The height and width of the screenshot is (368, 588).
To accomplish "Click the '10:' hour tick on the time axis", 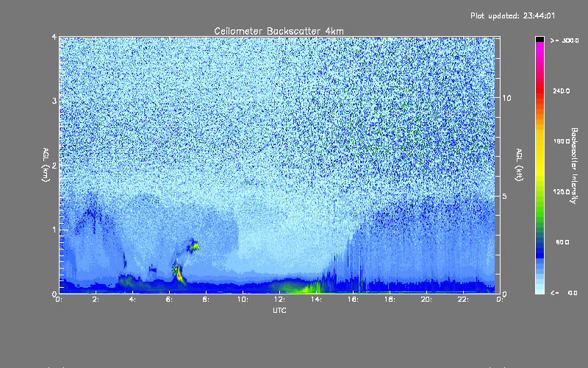I will pos(243,300).
